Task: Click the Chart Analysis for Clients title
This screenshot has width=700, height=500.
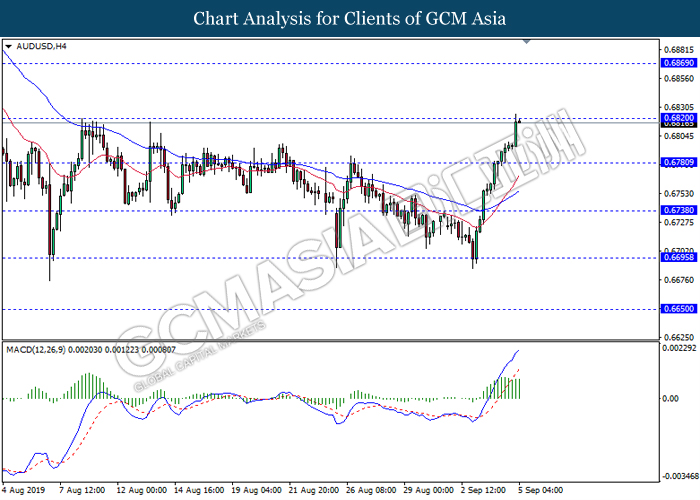Action: click(x=350, y=19)
